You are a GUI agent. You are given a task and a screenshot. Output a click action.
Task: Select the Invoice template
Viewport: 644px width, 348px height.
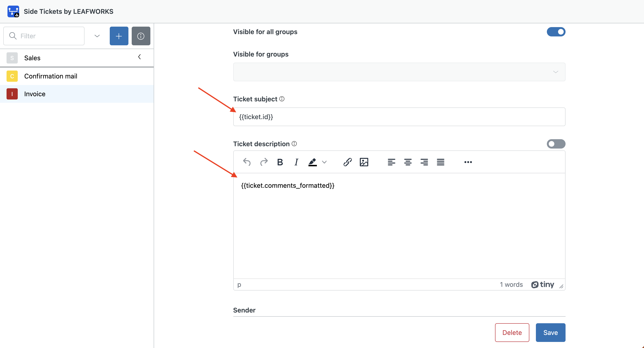coord(35,94)
